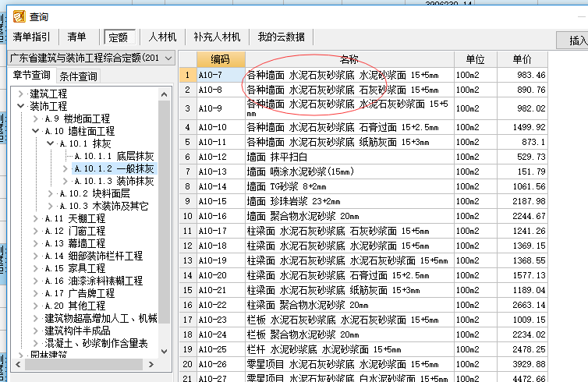Select the 定额 tab

click(119, 37)
